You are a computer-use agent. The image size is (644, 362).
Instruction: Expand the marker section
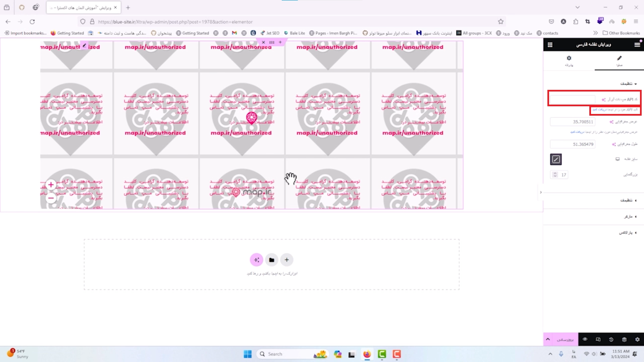coord(630,217)
